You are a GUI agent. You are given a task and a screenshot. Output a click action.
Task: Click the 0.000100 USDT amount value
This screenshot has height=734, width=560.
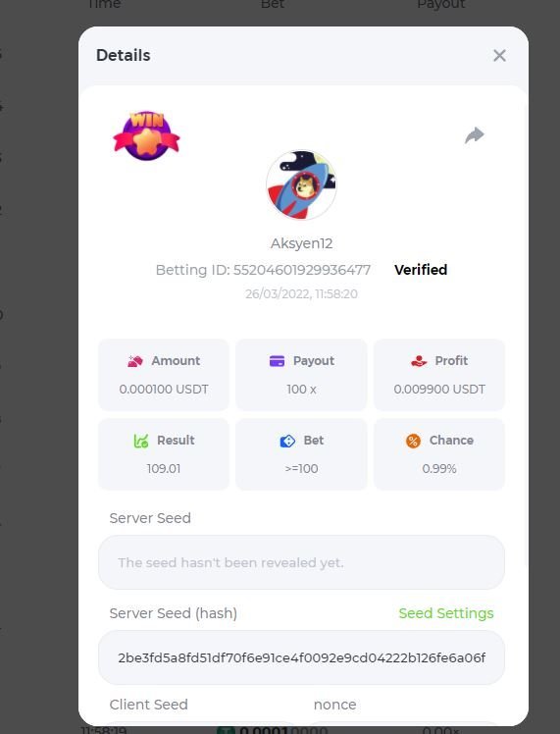pos(163,389)
